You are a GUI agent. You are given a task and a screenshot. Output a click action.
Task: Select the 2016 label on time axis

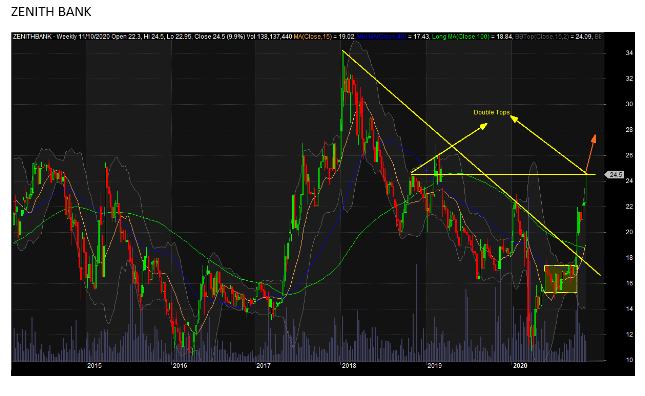[x=180, y=365]
